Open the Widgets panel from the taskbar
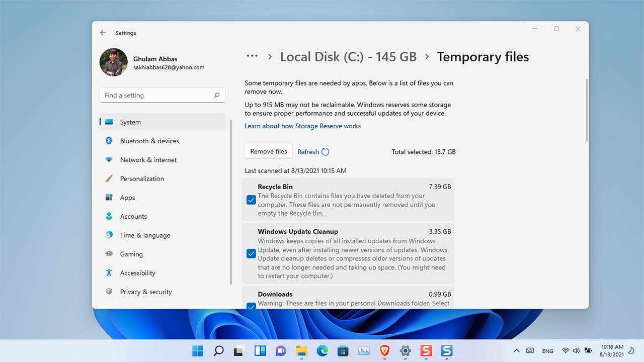The width and height of the screenshot is (644, 362). click(x=260, y=351)
